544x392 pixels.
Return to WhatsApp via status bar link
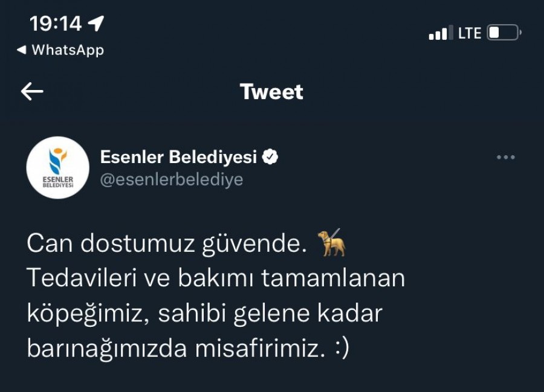(x=60, y=50)
